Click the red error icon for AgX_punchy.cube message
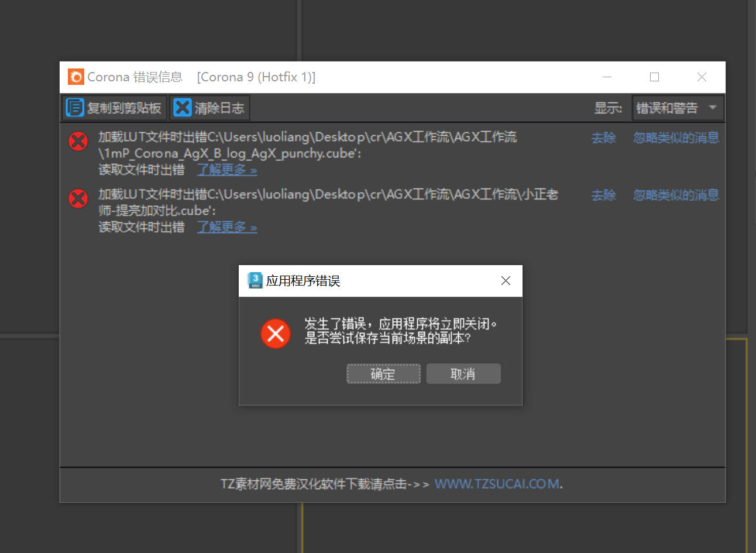Viewport: 756px width, 553px height. pos(78,141)
